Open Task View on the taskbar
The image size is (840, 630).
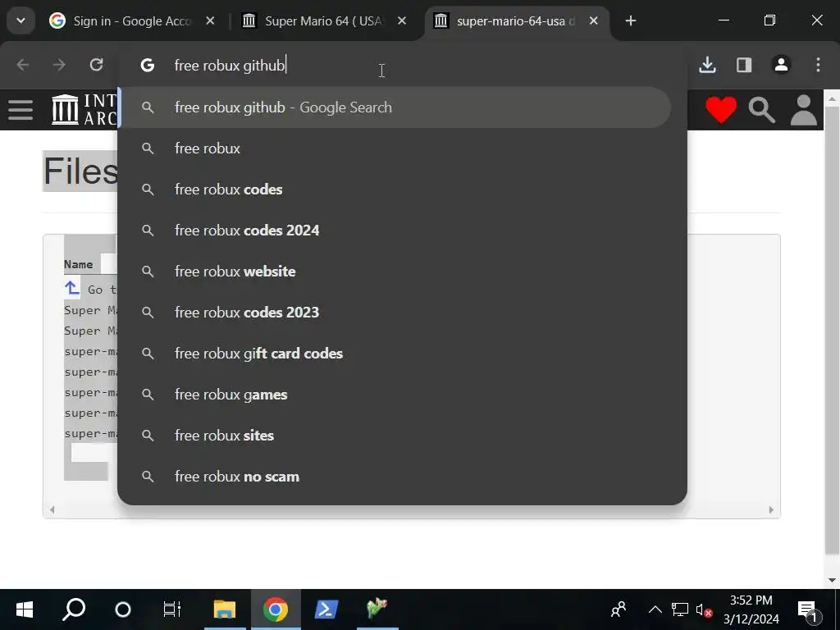pos(172,609)
